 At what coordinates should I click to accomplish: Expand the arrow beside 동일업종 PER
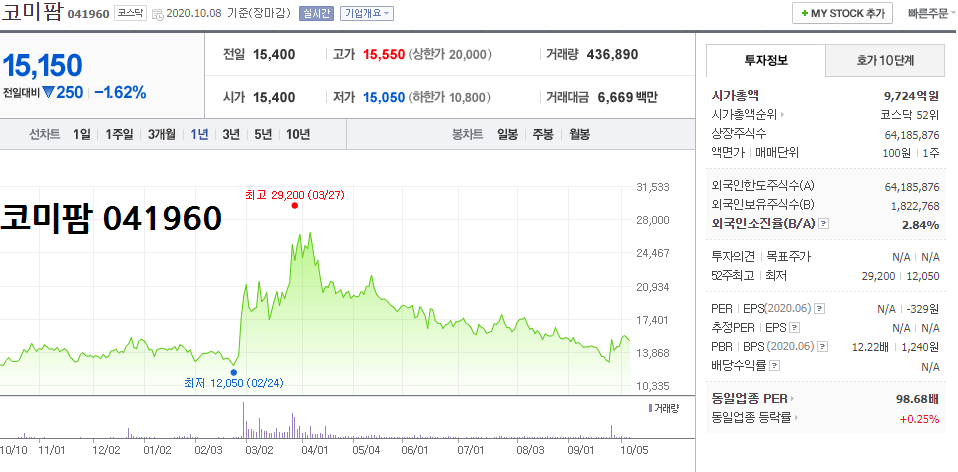pyautogui.click(x=793, y=399)
